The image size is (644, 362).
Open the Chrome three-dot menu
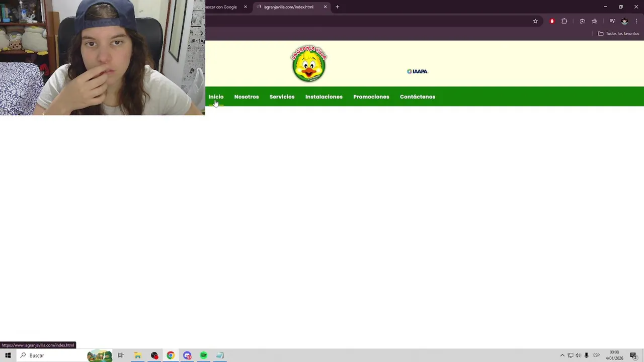pyautogui.click(x=636, y=21)
